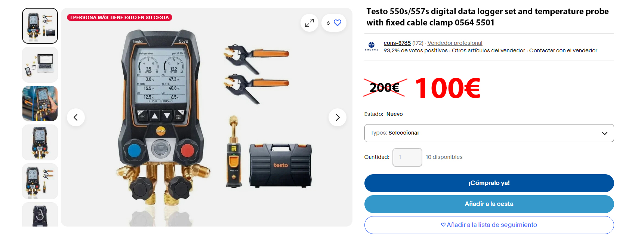Select the laptop and phone thumbnail
The image size is (644, 237).
point(40,65)
